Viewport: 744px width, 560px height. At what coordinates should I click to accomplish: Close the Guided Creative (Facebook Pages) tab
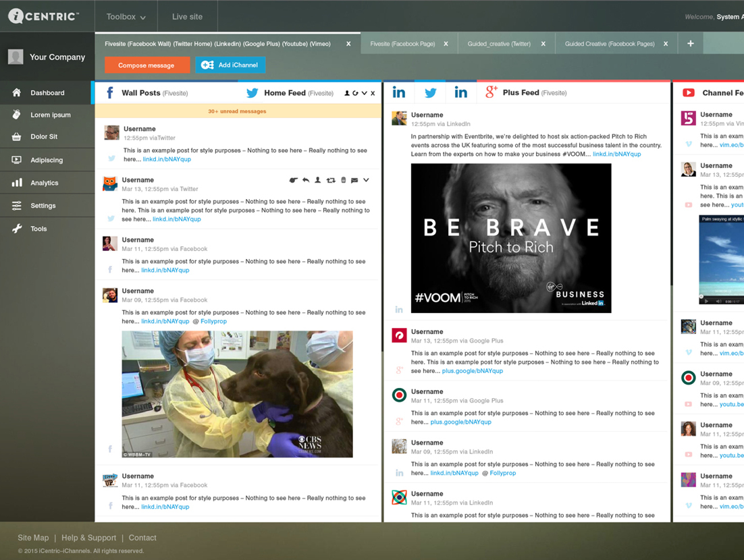666,44
